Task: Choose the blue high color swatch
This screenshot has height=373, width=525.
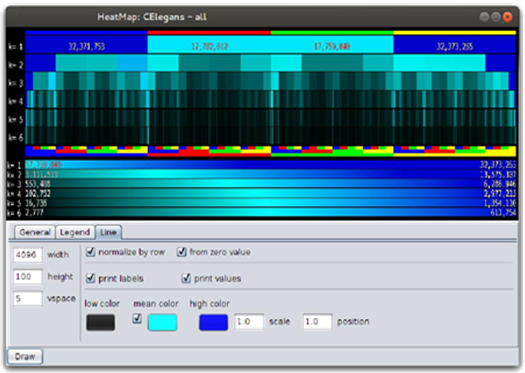Action: [x=214, y=322]
